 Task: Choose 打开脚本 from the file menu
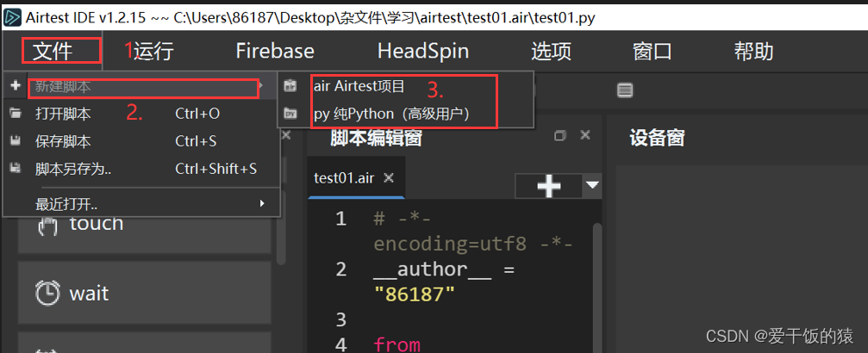click(141, 114)
